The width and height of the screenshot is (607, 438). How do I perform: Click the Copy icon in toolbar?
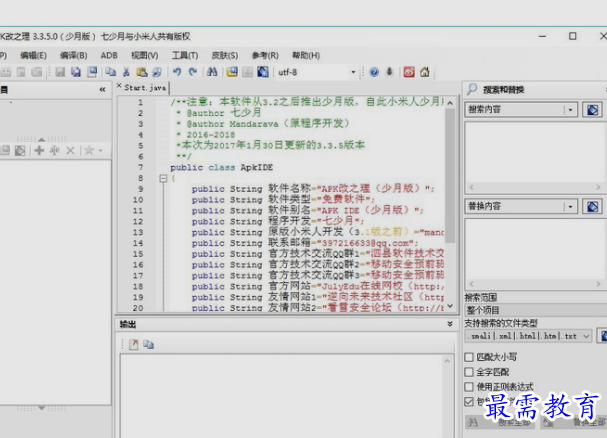click(111, 72)
